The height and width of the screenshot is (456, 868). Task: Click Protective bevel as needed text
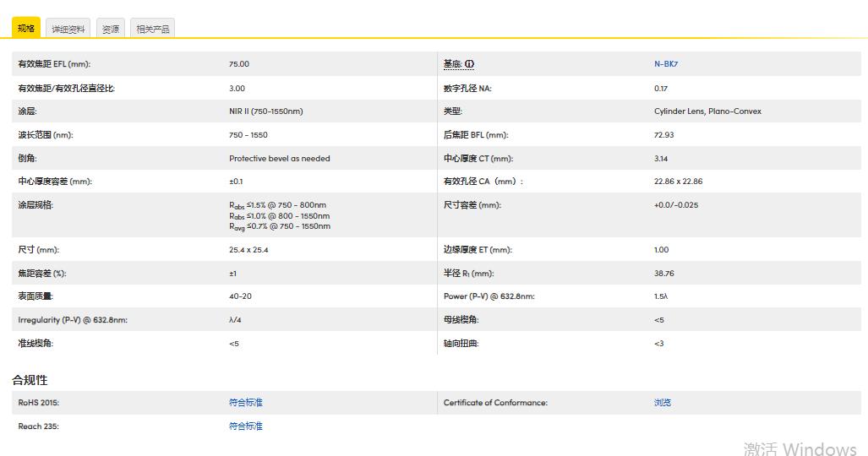[280, 158]
